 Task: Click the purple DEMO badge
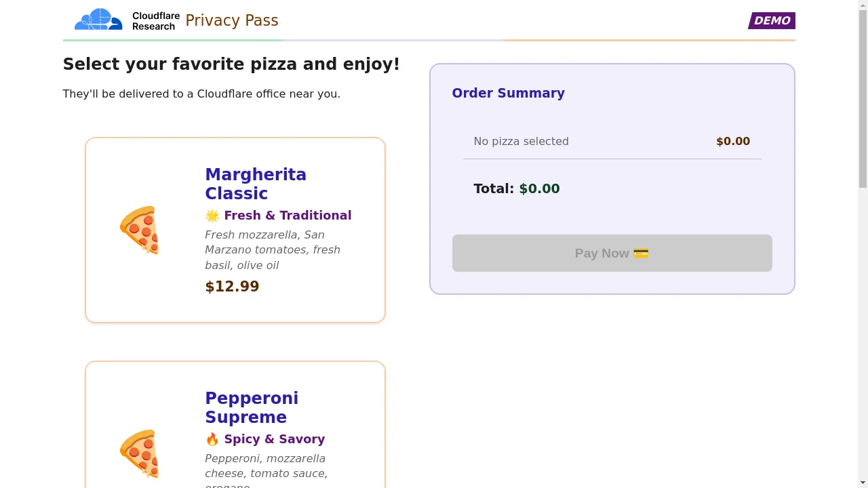[x=772, y=20]
